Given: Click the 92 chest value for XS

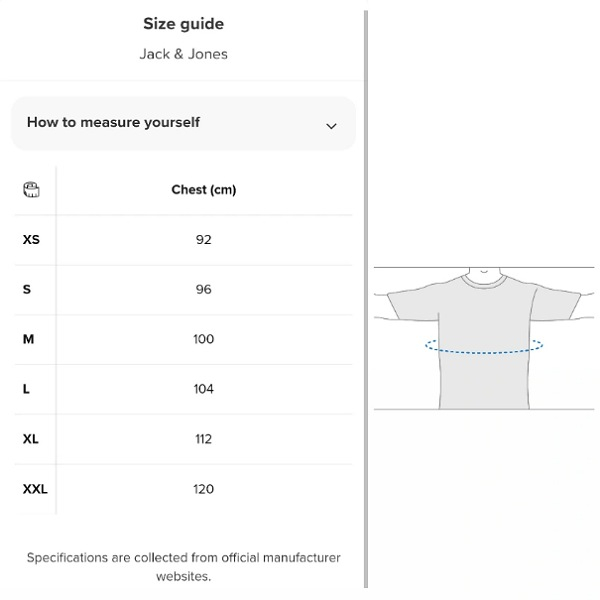Looking at the screenshot, I should pos(203,240).
